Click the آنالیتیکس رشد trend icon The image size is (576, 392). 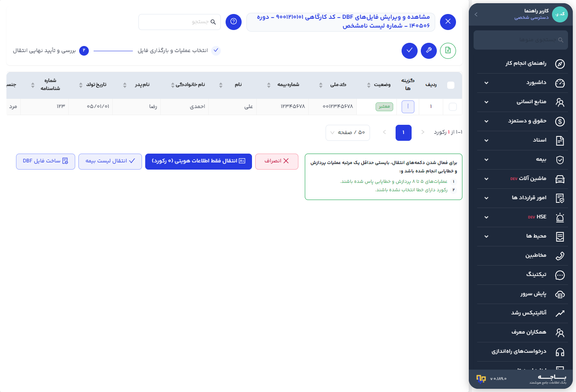[560, 313]
